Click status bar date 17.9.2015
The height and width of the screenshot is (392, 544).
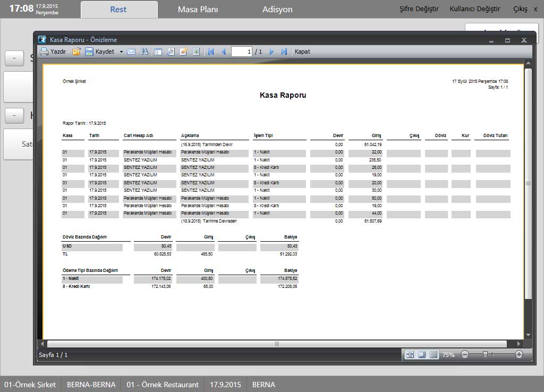(x=225, y=385)
